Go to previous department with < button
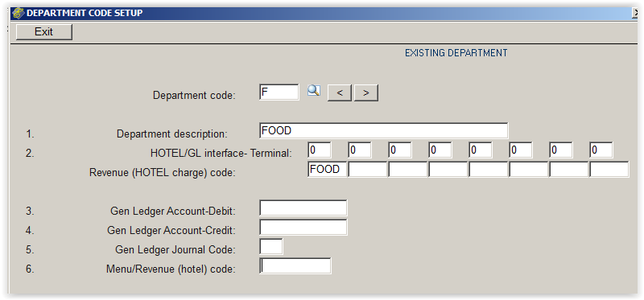The width and height of the screenshot is (644, 300). point(339,92)
